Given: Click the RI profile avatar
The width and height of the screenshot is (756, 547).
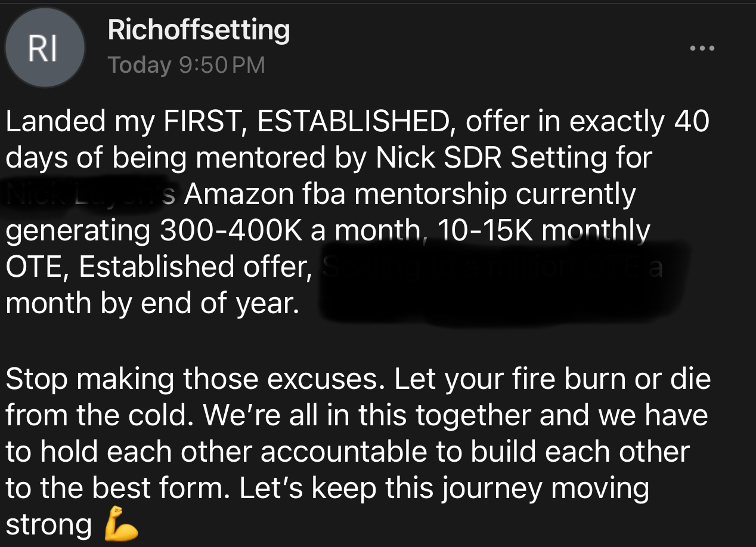Looking at the screenshot, I should tap(44, 48).
